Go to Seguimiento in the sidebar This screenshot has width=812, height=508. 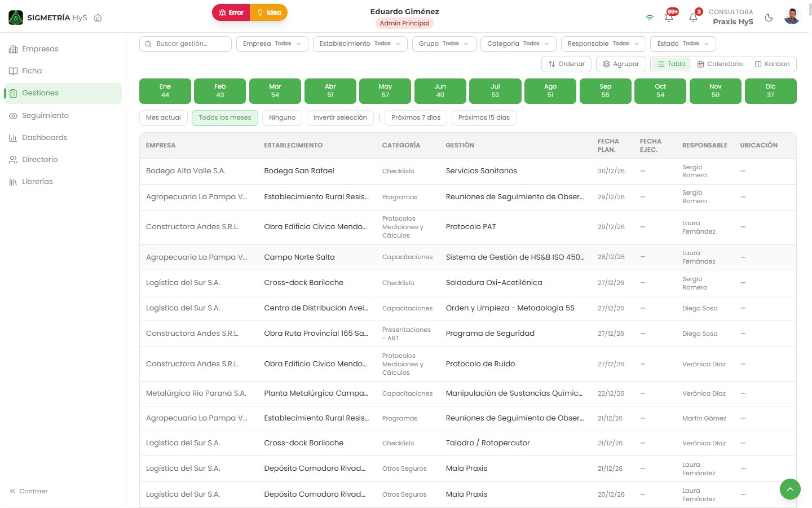pyautogui.click(x=63, y=116)
